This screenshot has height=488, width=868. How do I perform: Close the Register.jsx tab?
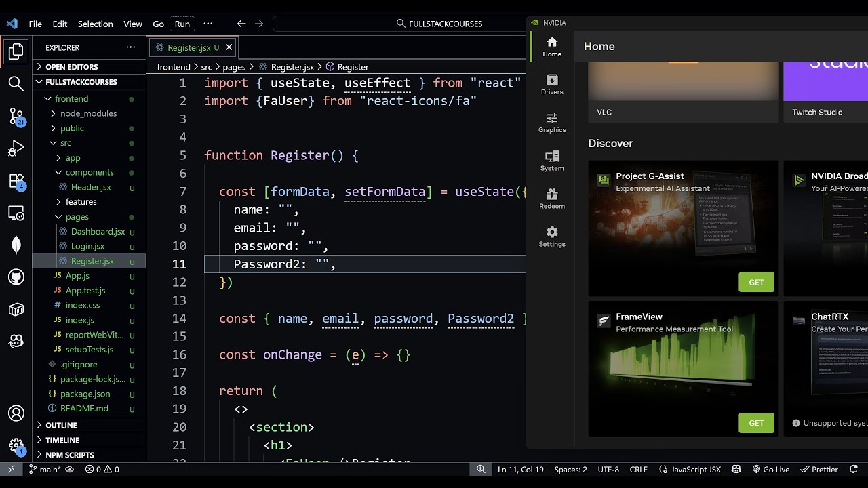click(x=229, y=47)
